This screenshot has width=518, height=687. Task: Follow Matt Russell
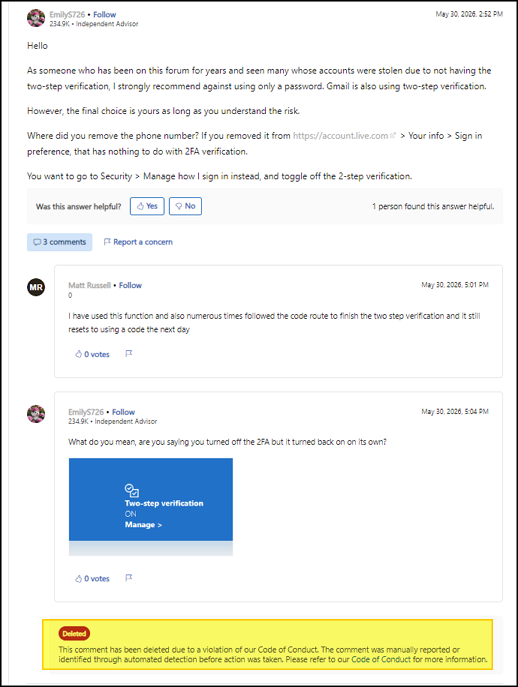(x=130, y=285)
